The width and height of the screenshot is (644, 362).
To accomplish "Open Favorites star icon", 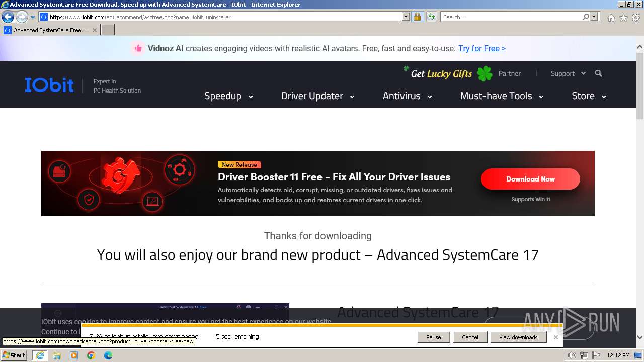I will [623, 18].
